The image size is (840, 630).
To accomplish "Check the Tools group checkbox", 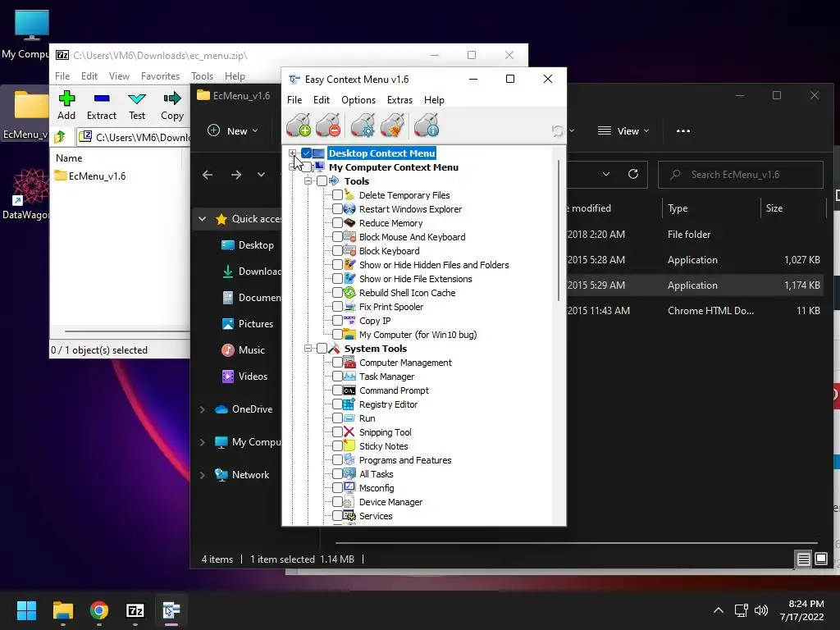I will [322, 181].
